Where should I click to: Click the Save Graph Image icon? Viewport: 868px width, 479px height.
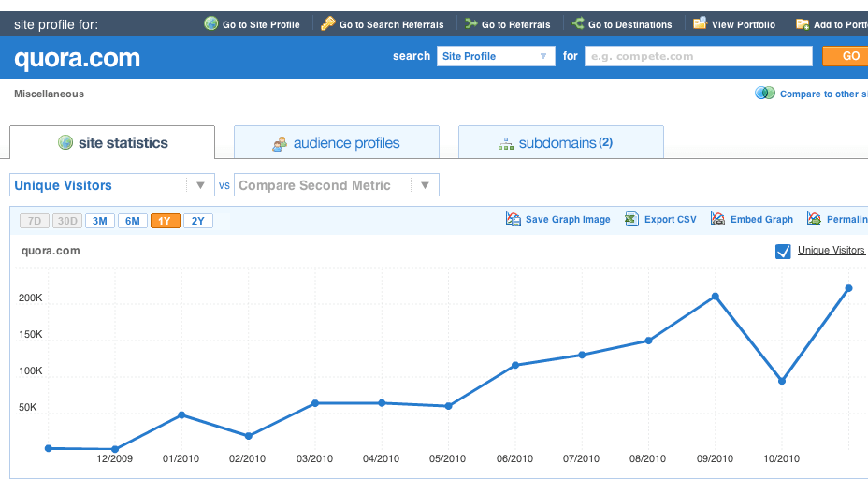pos(513,219)
